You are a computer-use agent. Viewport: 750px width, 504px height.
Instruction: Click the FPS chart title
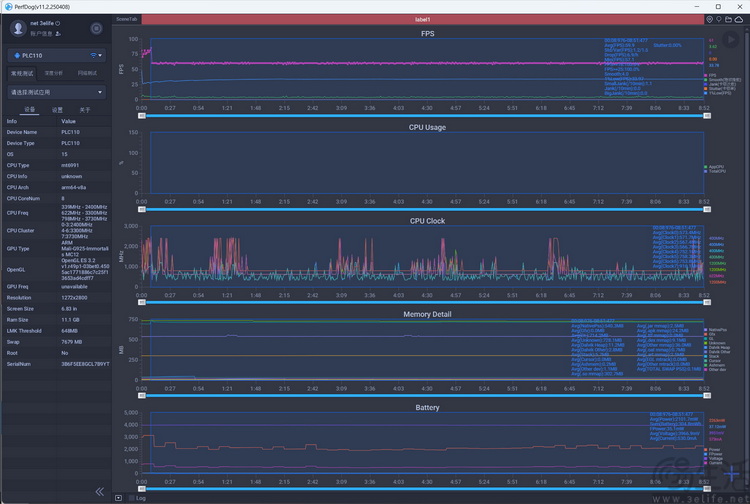click(x=428, y=34)
